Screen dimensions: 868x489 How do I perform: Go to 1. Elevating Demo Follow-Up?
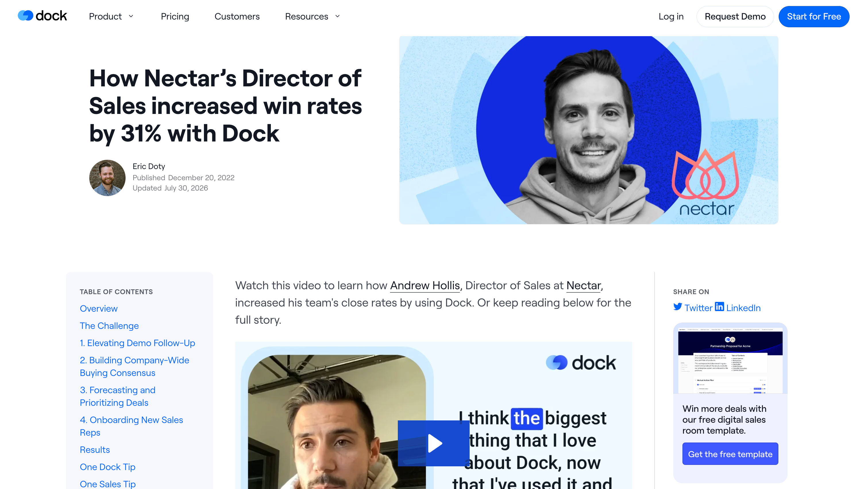[x=138, y=343]
